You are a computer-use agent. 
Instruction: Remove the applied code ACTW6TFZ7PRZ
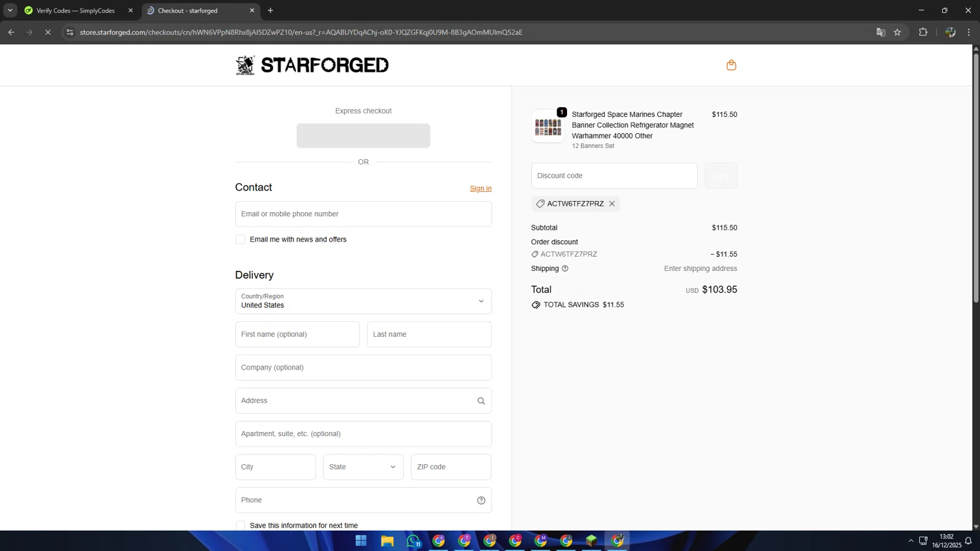(x=612, y=204)
